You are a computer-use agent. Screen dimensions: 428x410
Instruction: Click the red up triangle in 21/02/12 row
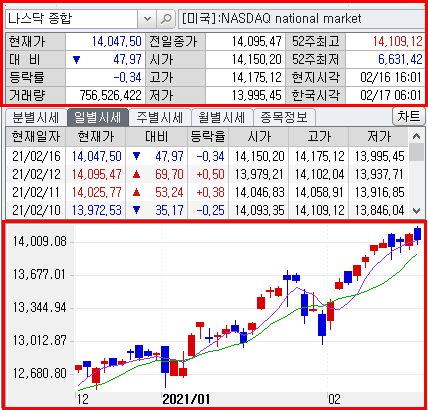pos(136,174)
